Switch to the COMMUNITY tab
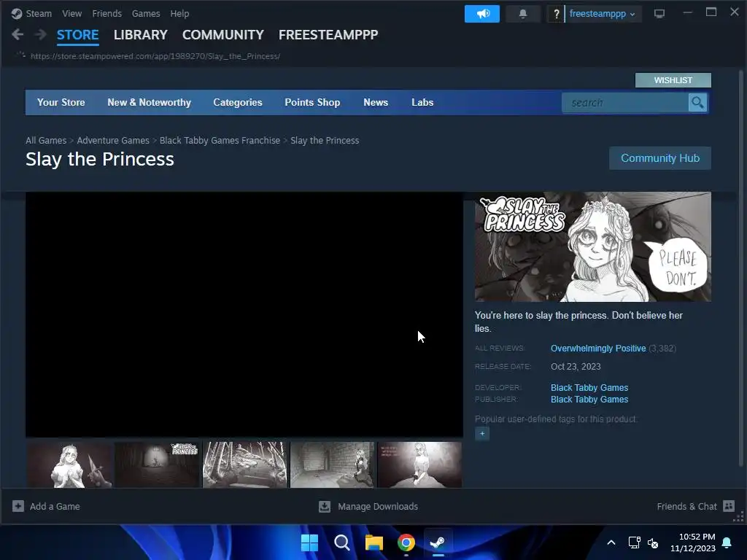Screen dimensions: 747x560 pos(223,35)
